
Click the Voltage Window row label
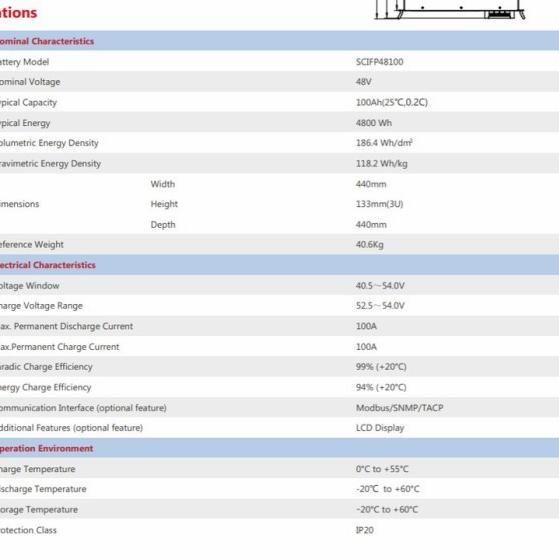point(30,286)
